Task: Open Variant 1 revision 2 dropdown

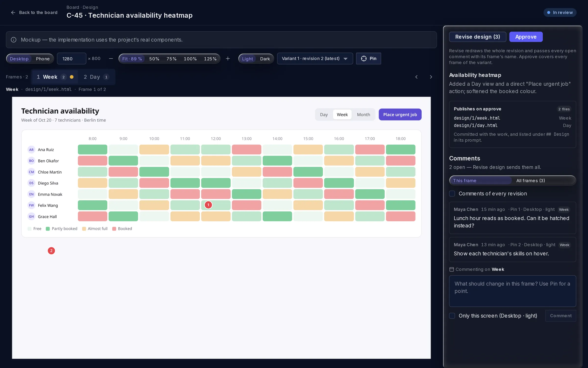Action: (x=315, y=59)
